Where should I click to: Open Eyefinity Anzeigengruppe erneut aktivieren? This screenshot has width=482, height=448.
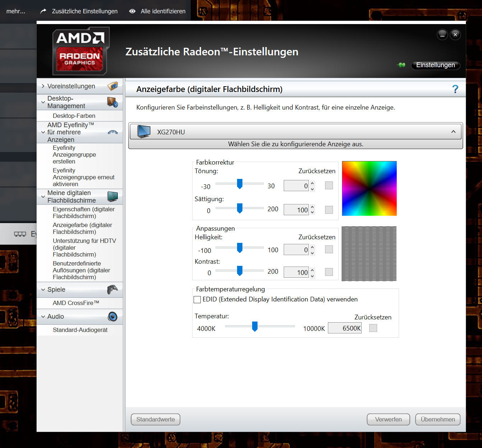click(84, 177)
